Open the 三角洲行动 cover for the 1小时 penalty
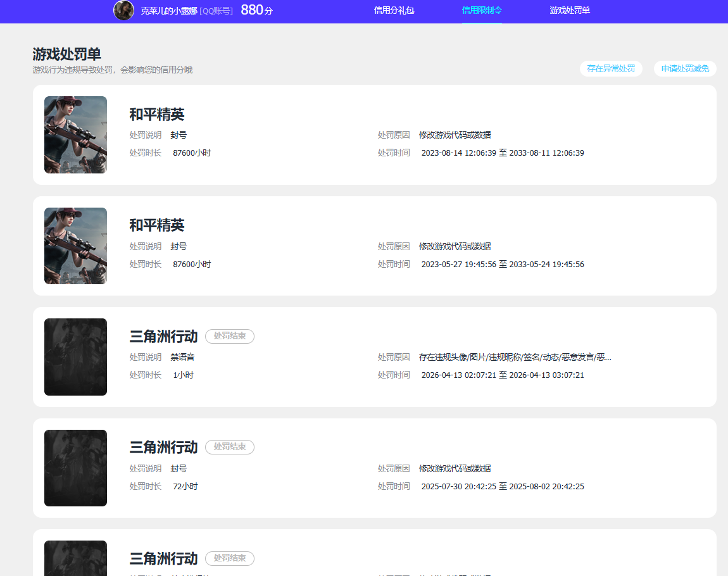Viewport: 728px width, 576px height. pos(76,357)
